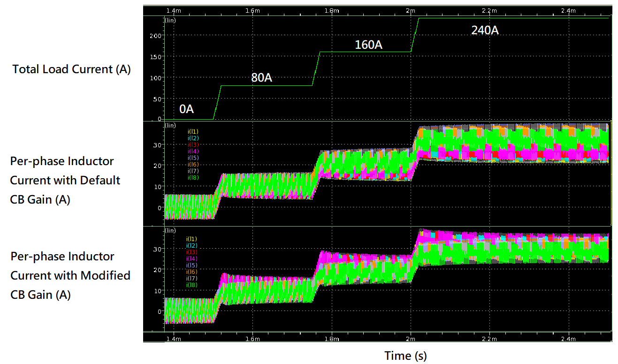
Task: Pick i(l7) legend in Default CB Gain plot
Action: click(193, 171)
